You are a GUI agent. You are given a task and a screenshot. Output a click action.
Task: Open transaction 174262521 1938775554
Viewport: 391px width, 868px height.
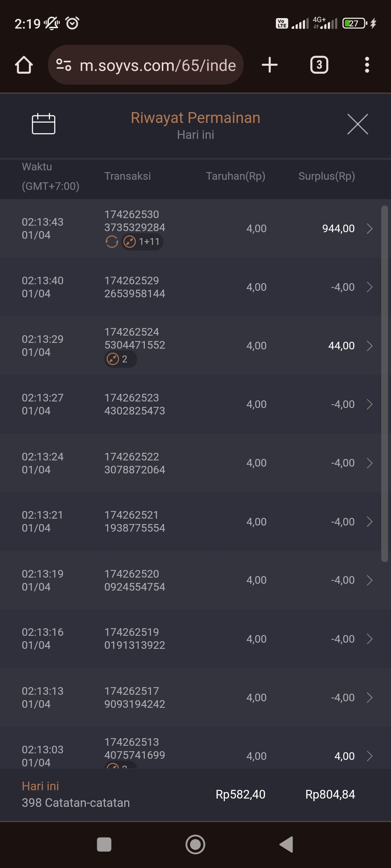click(x=135, y=522)
